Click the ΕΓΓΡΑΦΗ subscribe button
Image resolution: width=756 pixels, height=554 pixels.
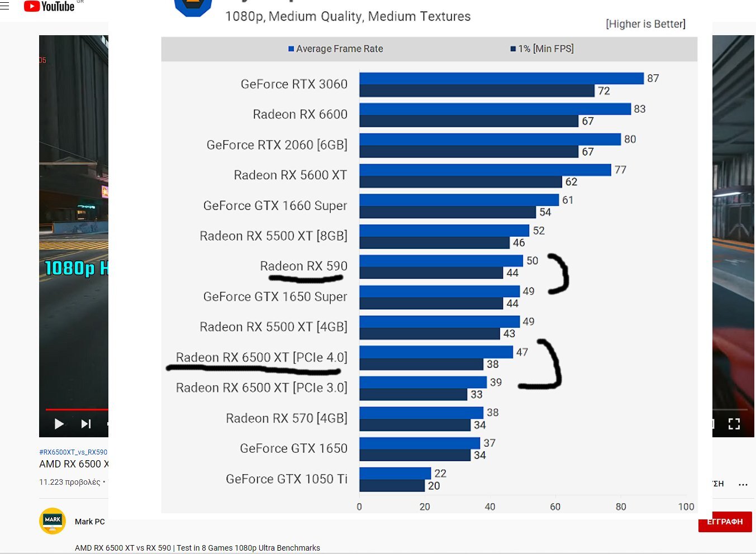click(725, 522)
